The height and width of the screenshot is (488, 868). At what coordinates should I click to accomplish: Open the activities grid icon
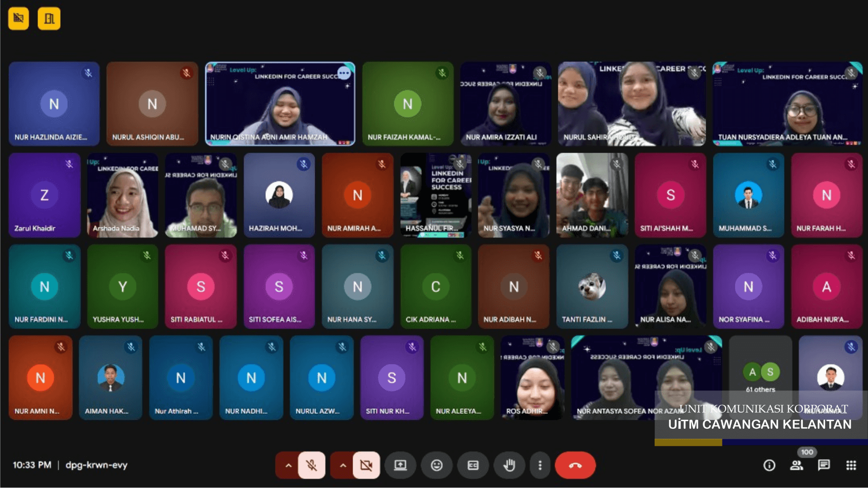(851, 465)
